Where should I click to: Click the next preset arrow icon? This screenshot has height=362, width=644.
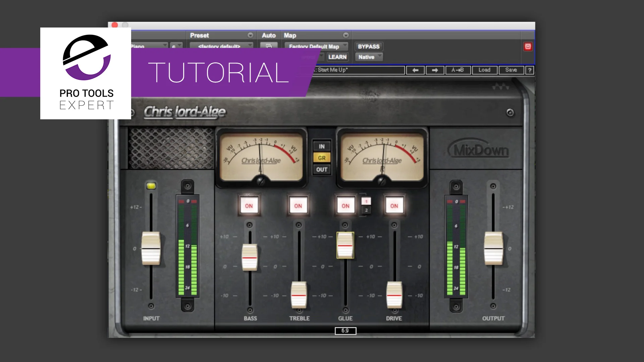pyautogui.click(x=435, y=70)
